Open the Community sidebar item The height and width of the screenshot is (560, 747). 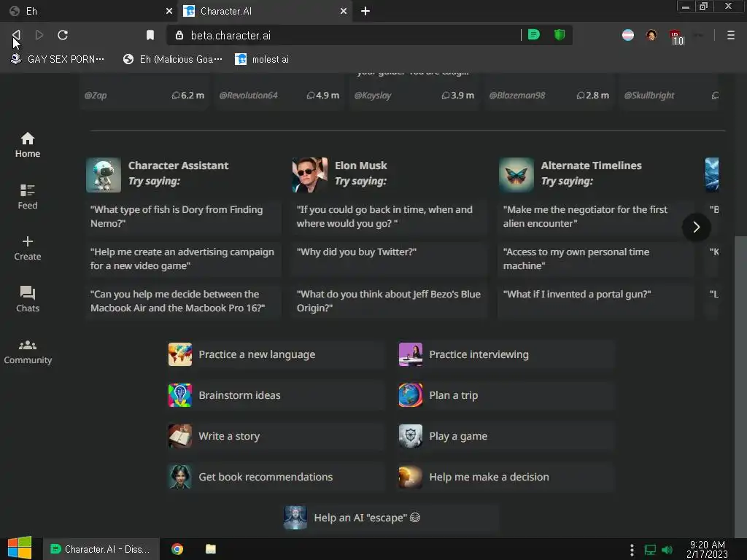28,352
